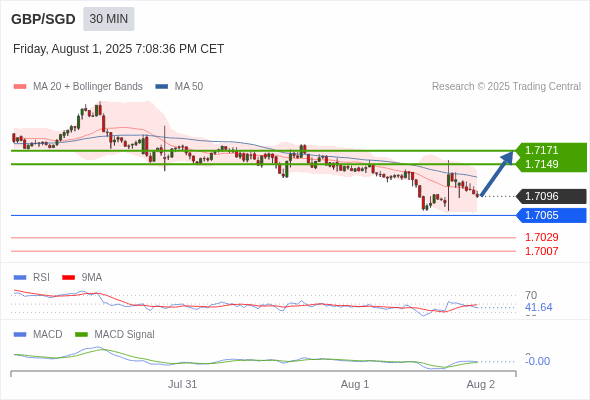Select the 1.7149 resistance price tag
The image size is (590, 400).
[x=551, y=164]
